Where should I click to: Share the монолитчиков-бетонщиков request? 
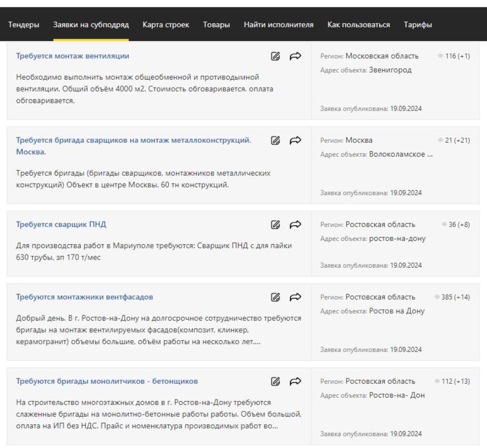295,381
